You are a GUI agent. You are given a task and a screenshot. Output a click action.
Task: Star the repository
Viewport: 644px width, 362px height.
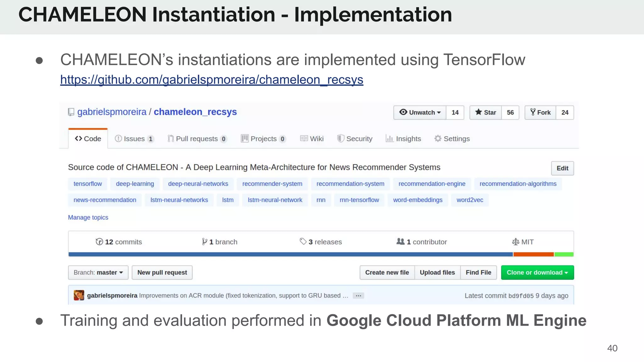click(486, 112)
